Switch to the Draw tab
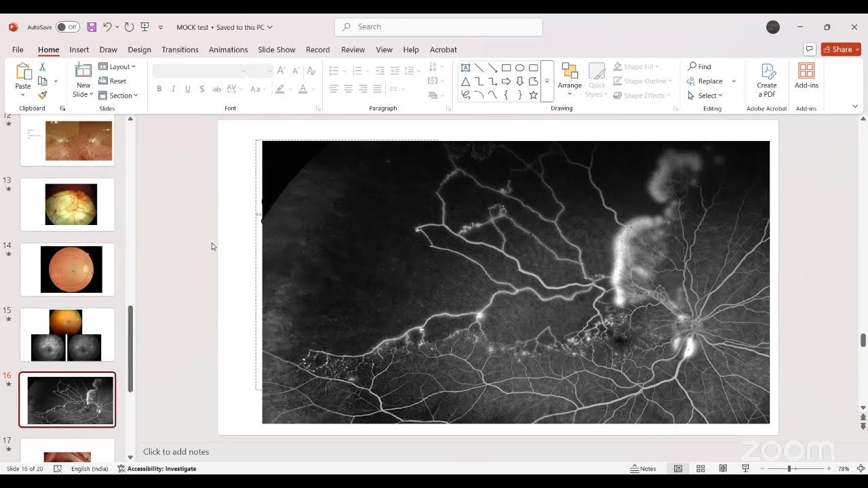This screenshot has width=868, height=488. click(108, 49)
